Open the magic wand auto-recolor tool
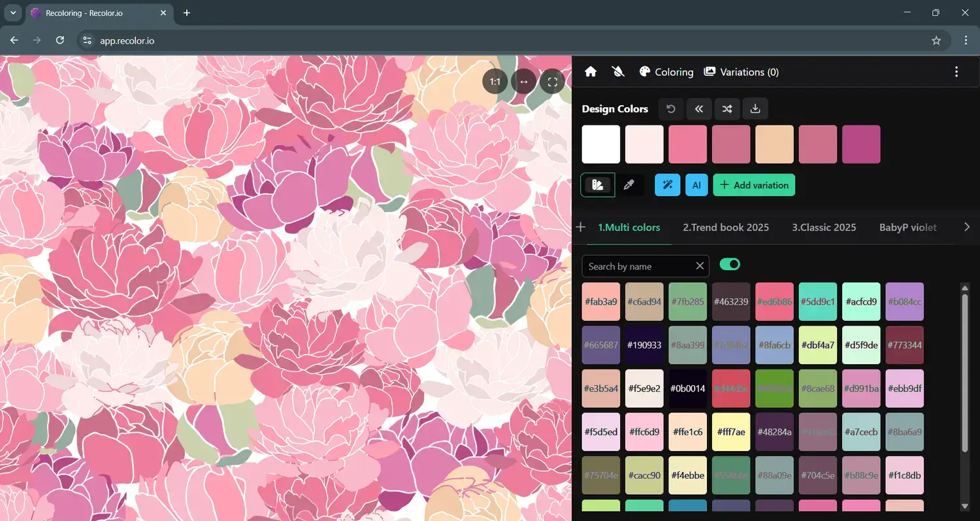Screen dimensions: 980x521 tap(667, 185)
